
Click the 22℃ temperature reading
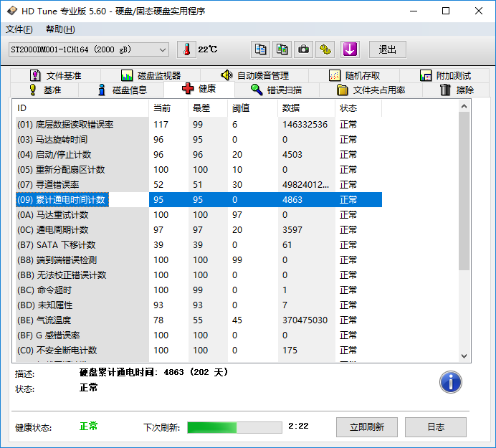point(208,49)
